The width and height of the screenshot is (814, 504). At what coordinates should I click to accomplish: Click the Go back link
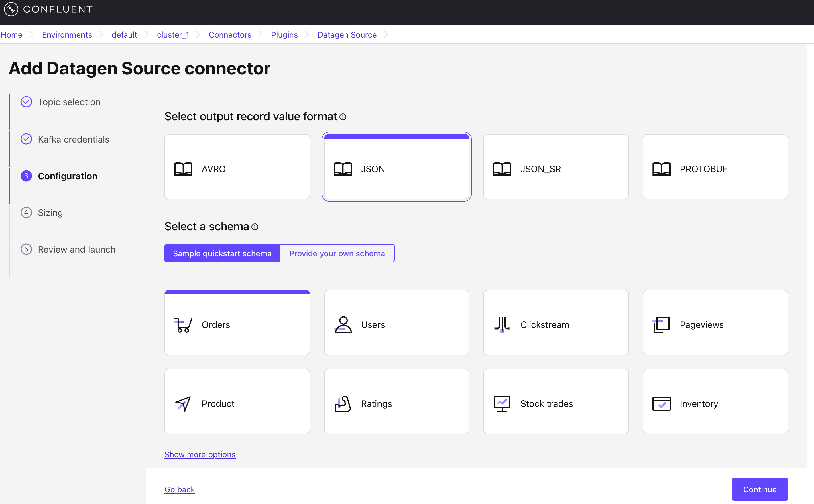pyautogui.click(x=179, y=489)
